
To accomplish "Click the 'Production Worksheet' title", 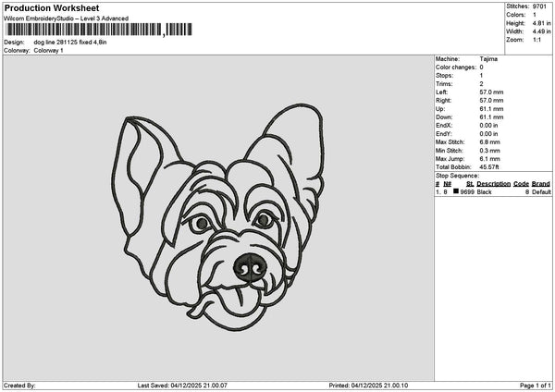I will click(x=52, y=7).
